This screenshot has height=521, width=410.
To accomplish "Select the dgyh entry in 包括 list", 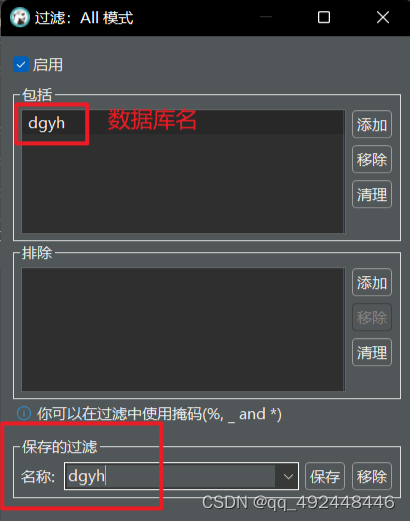I will coord(183,123).
